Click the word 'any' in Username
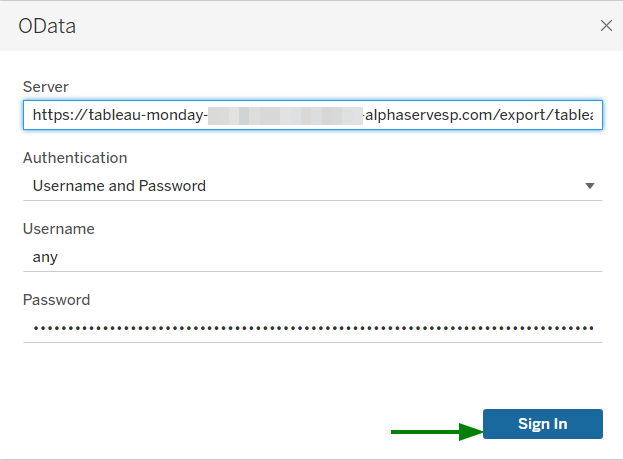The width and height of the screenshot is (623, 460). (x=45, y=257)
